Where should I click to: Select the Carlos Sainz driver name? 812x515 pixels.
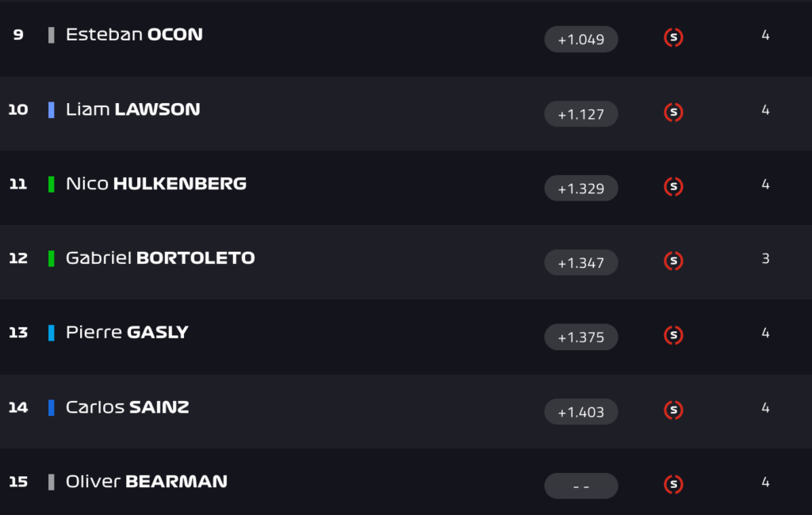[x=127, y=407]
